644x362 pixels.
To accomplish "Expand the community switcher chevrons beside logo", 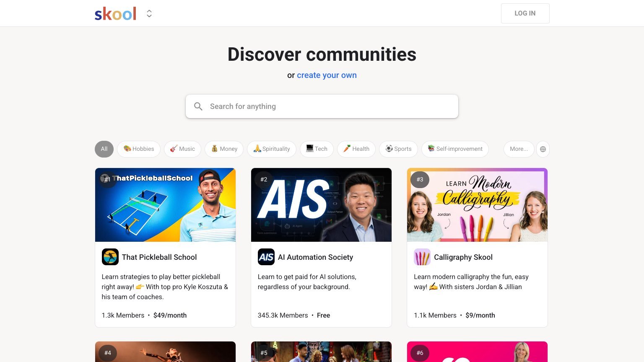I will coord(149,14).
